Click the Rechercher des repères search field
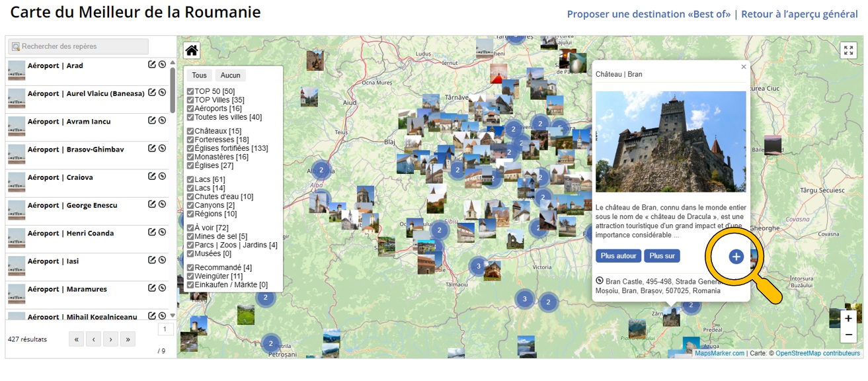 [79, 46]
